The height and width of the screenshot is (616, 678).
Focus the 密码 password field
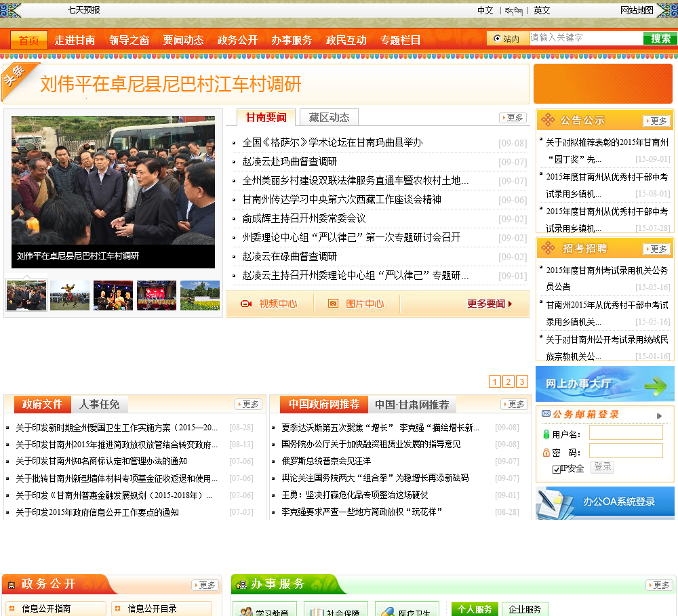pos(626,451)
